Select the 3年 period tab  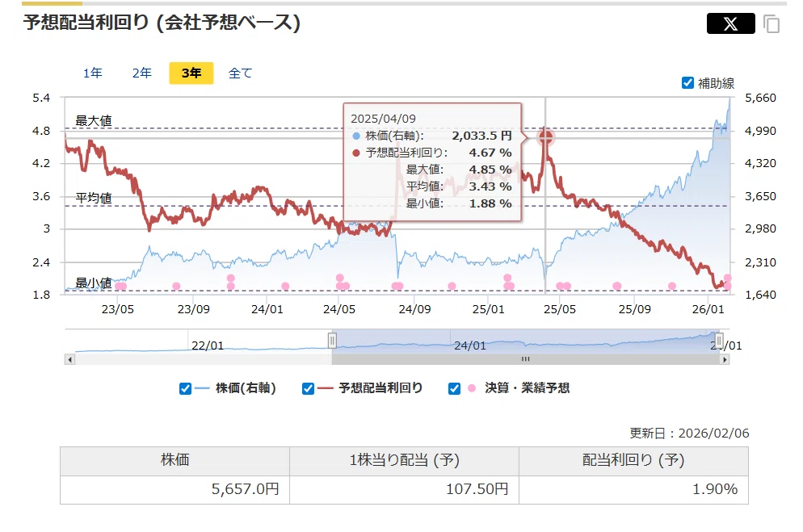pos(191,73)
